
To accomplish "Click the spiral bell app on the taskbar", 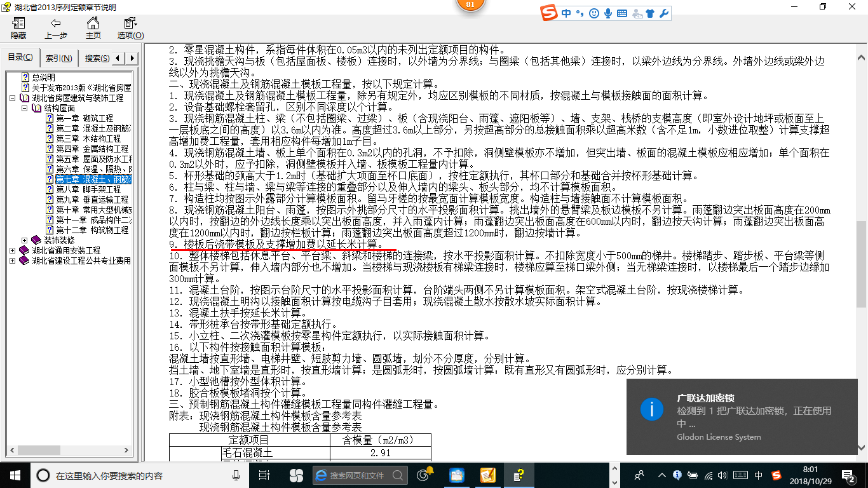I will [424, 475].
